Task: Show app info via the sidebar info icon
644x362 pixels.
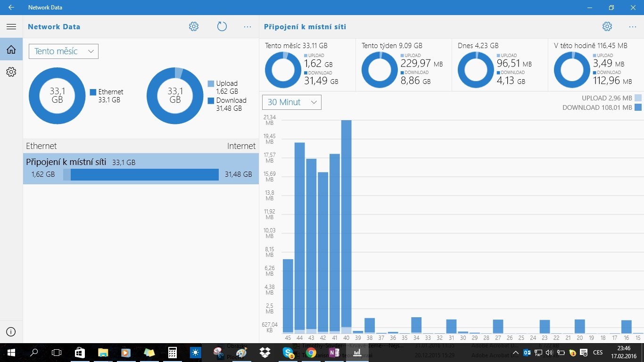Action: pos(11,332)
